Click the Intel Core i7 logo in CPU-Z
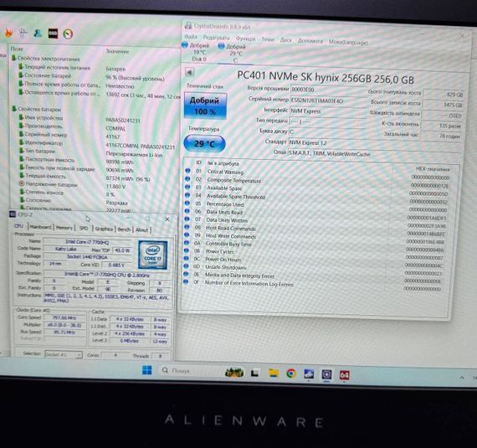Viewport: 477px width, 448px height. (152, 255)
